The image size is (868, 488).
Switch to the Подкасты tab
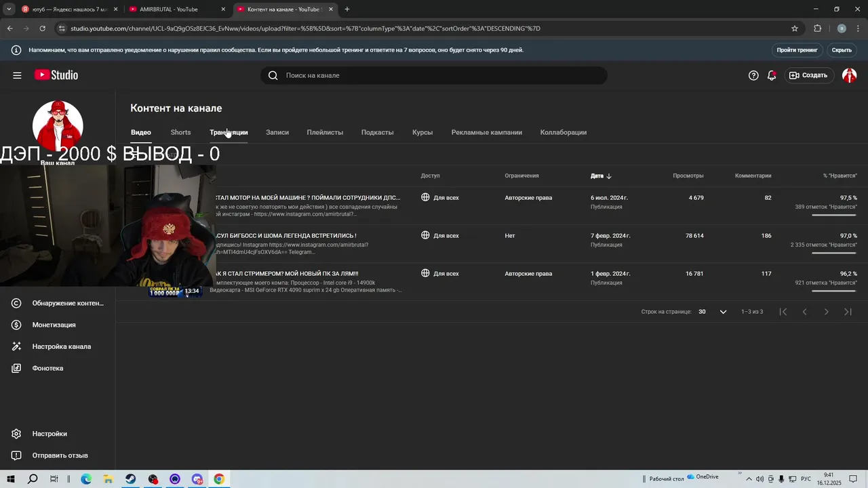[377, 132]
